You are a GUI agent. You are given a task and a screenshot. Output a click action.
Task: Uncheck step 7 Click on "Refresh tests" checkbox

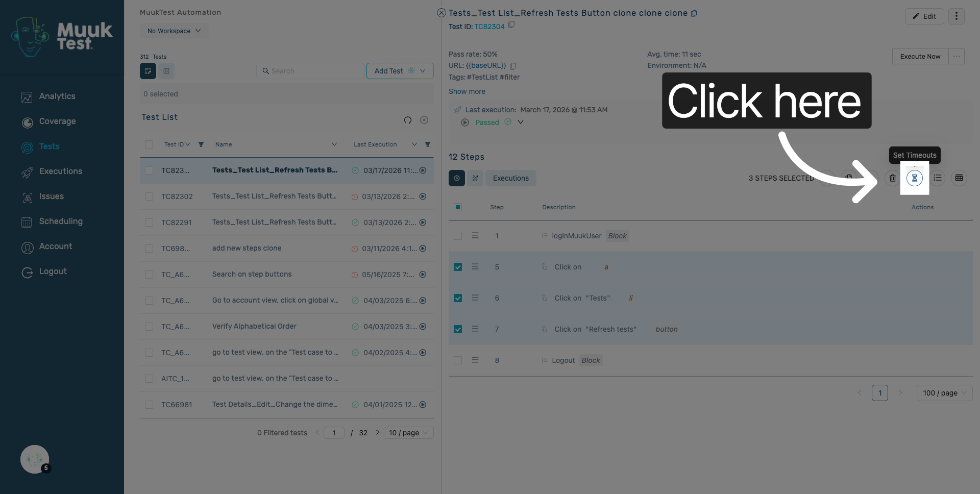point(458,329)
